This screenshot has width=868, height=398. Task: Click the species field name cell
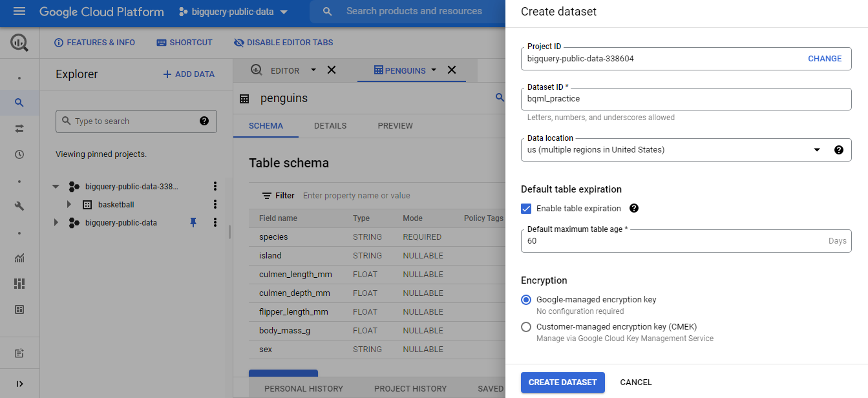[x=273, y=237]
